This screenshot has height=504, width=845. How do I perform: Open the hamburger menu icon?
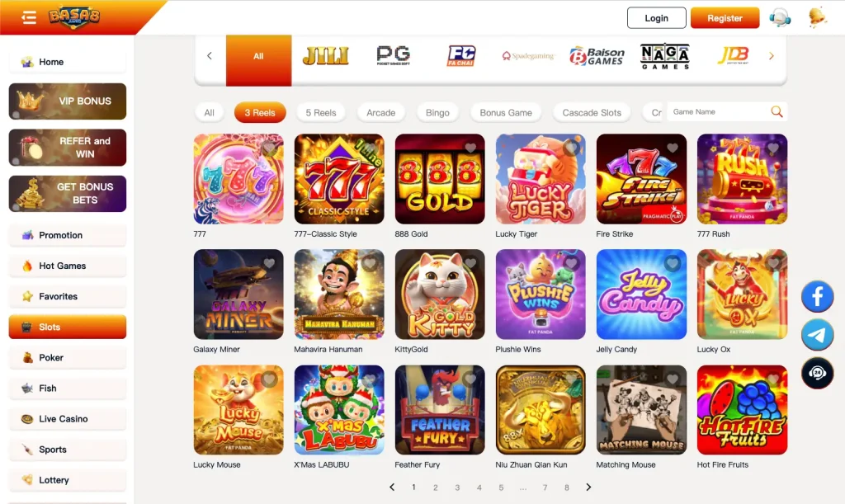pos(29,18)
